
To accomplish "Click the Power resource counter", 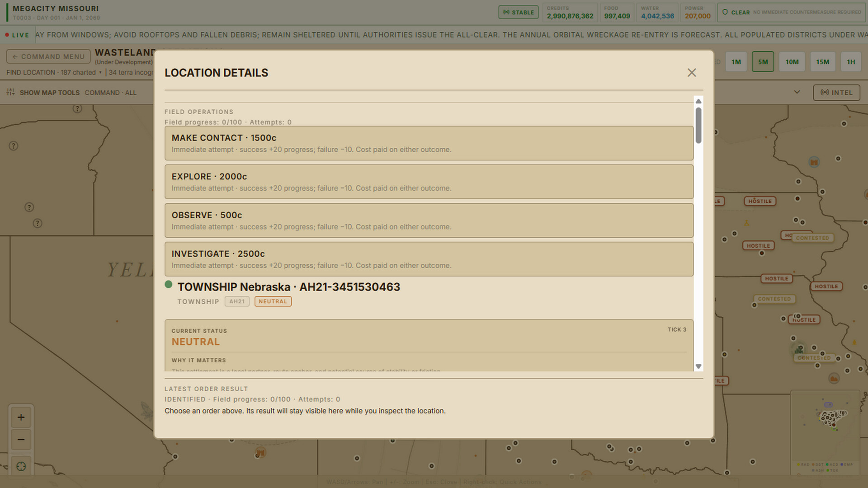I will click(x=698, y=12).
